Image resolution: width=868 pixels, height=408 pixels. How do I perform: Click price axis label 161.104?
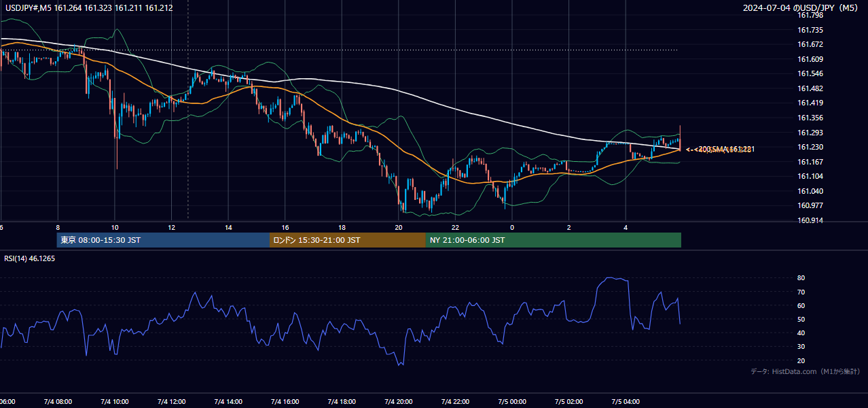(x=810, y=176)
